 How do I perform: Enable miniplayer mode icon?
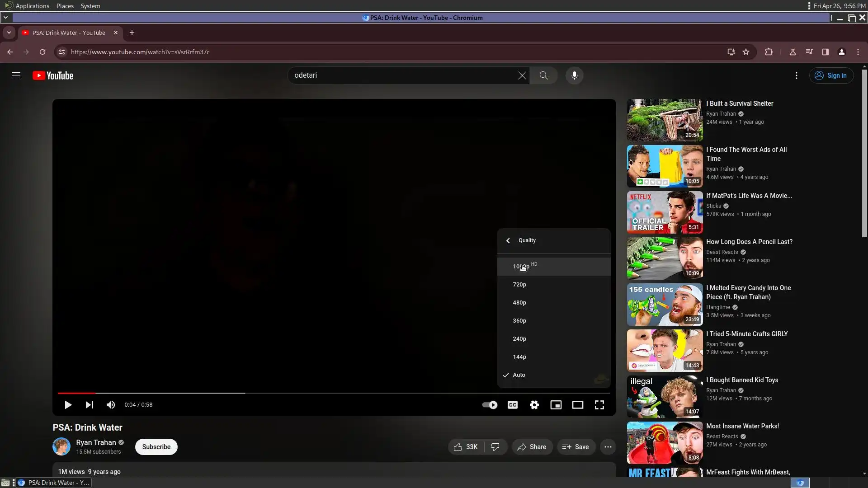[x=556, y=405]
